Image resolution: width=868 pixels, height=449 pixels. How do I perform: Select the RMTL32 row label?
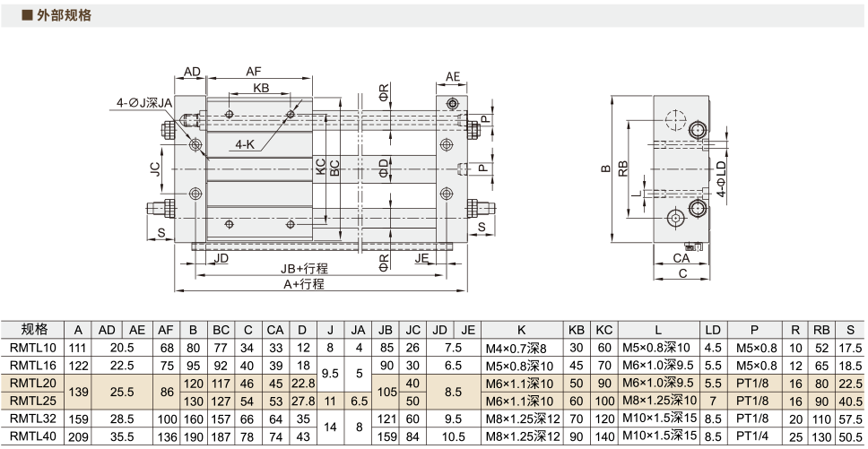coord(33,419)
